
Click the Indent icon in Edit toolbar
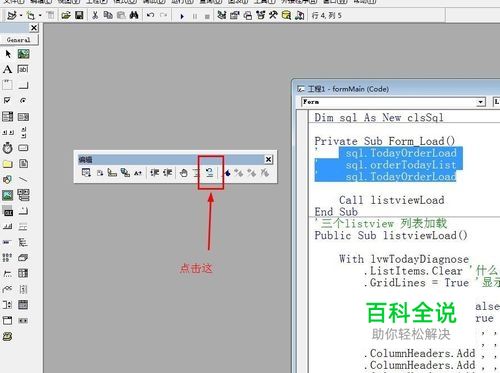154,173
